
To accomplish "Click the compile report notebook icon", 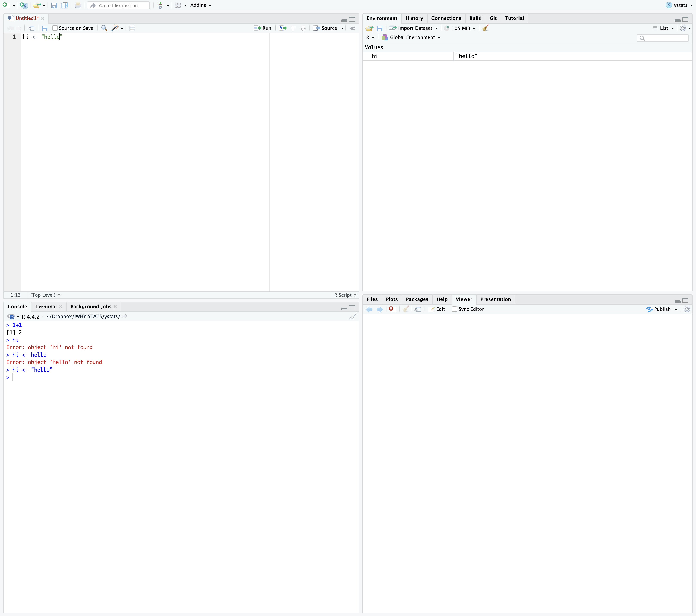I will point(132,28).
